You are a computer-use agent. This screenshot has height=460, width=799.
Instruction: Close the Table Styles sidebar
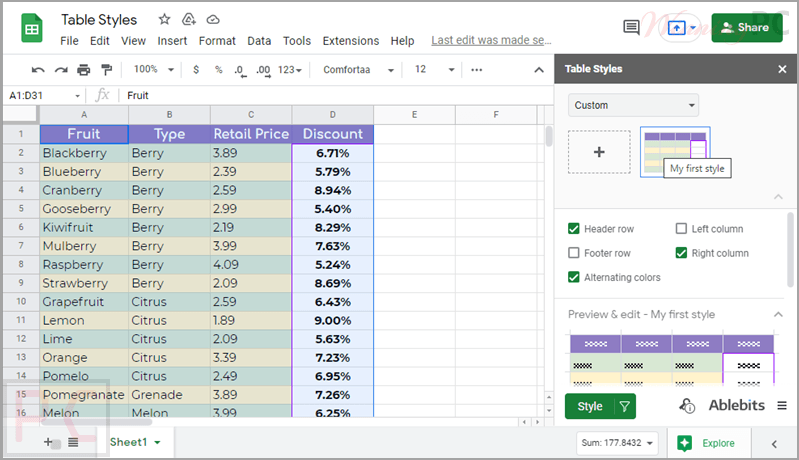[x=782, y=69]
